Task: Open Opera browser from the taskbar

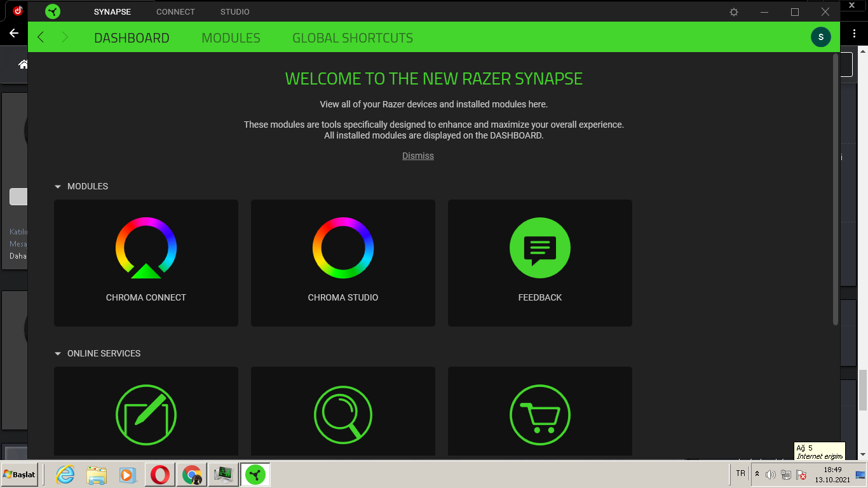Action: click(x=160, y=475)
